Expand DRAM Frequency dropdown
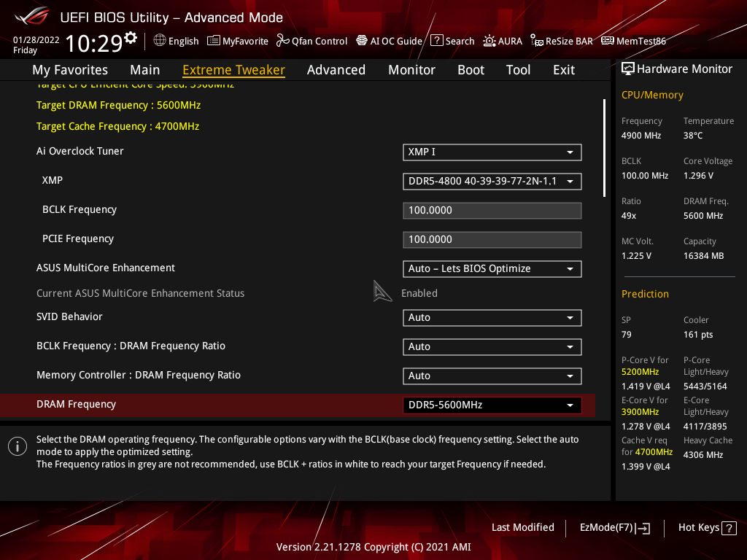 pos(492,405)
